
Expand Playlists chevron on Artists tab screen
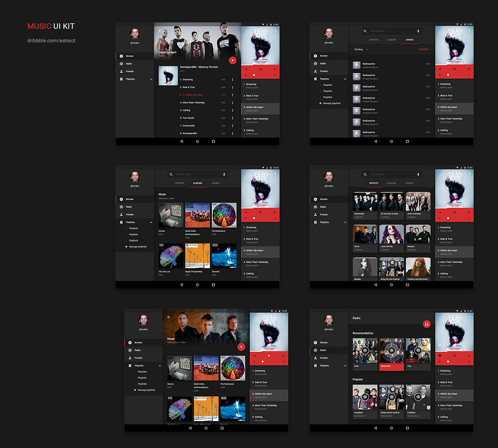[x=345, y=222]
